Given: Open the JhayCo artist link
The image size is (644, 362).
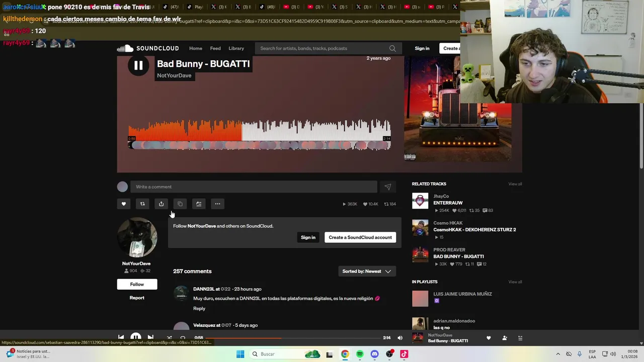Looking at the screenshot, I should [441, 197].
